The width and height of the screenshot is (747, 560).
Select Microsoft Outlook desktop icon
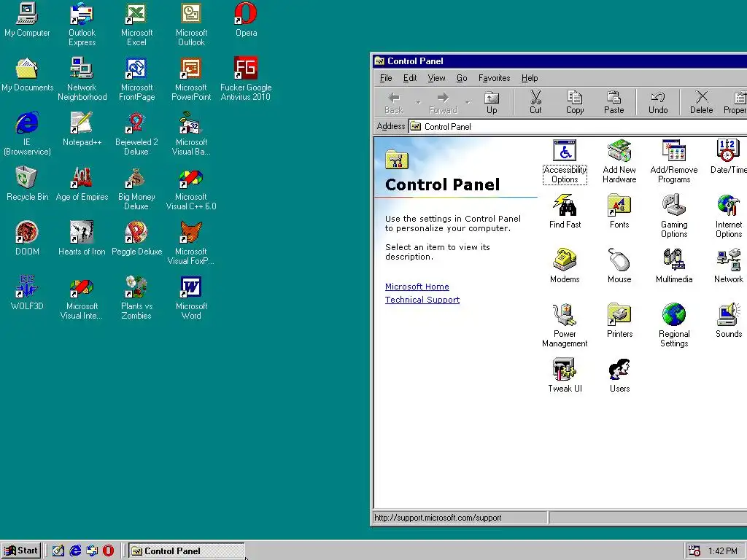coord(191,25)
